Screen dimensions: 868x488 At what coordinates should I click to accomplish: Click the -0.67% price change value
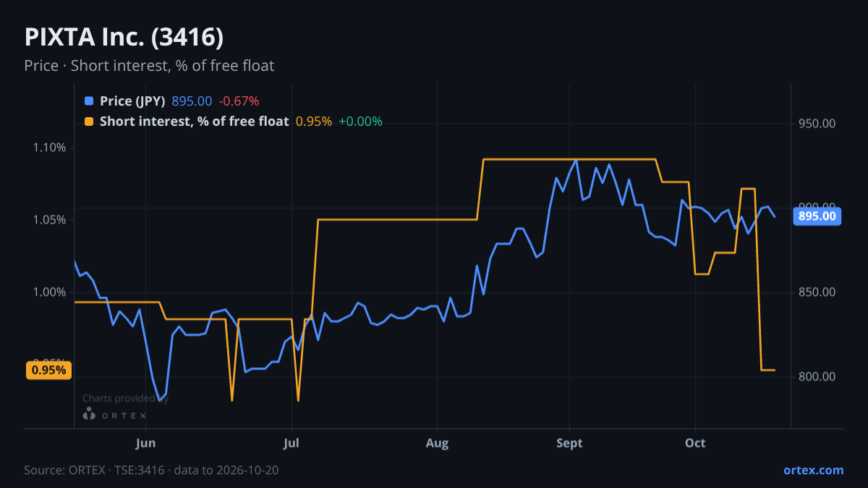pos(239,101)
